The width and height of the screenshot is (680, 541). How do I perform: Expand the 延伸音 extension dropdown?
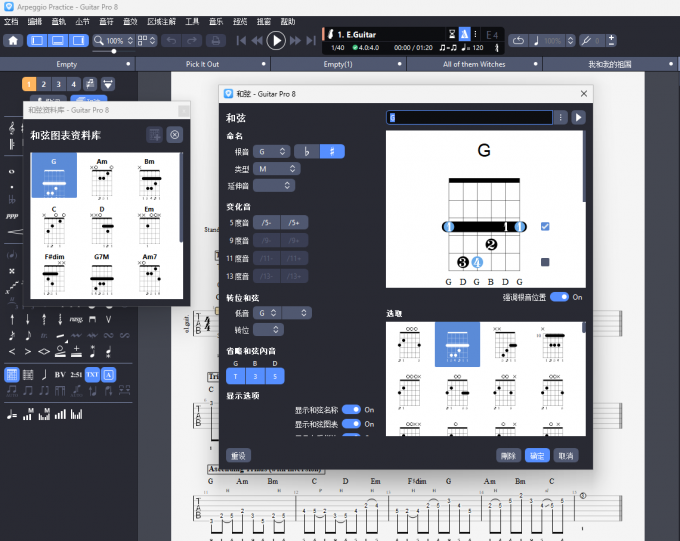tap(273, 185)
